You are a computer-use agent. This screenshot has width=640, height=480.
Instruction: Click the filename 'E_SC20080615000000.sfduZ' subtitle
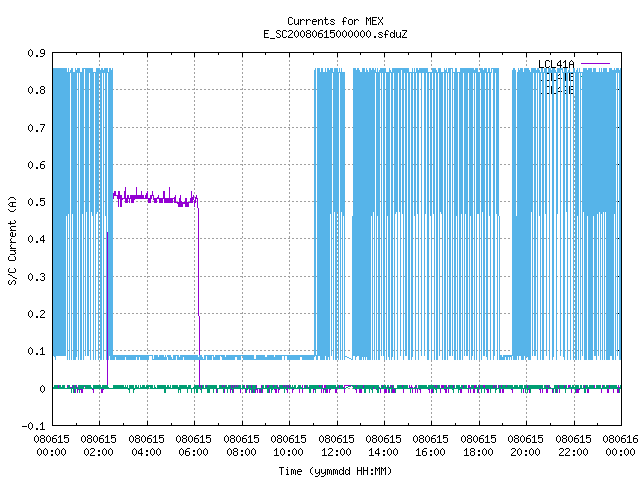[x=335, y=34]
